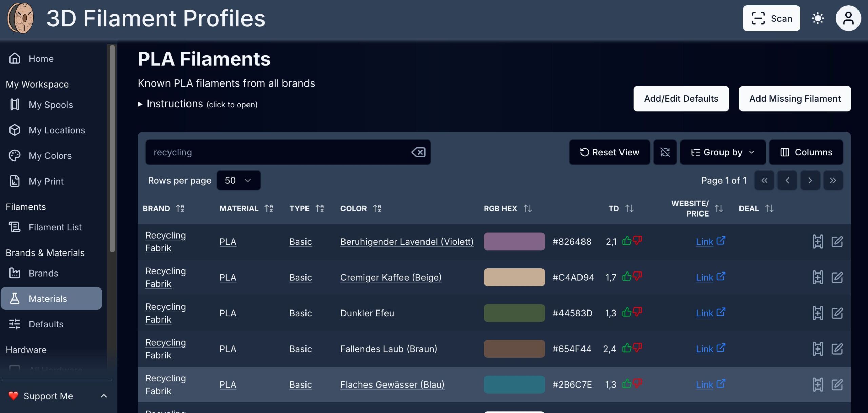The height and width of the screenshot is (413, 868).
Task: Clear the recycling search text
Action: pos(418,152)
